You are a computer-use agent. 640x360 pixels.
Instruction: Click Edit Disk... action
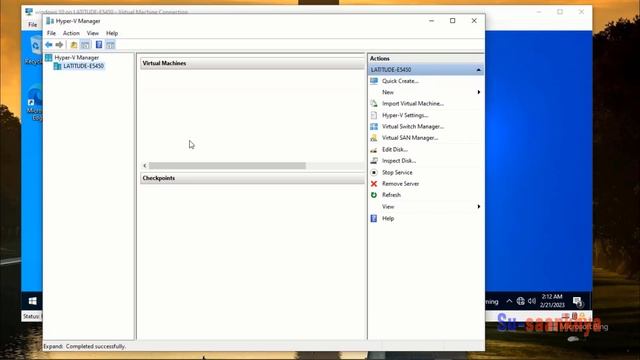click(395, 149)
